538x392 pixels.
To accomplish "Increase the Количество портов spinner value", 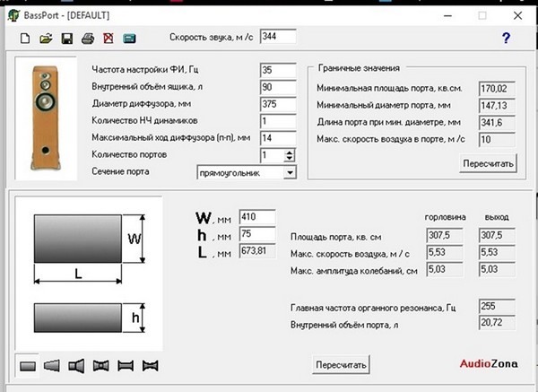I will click(x=290, y=152).
